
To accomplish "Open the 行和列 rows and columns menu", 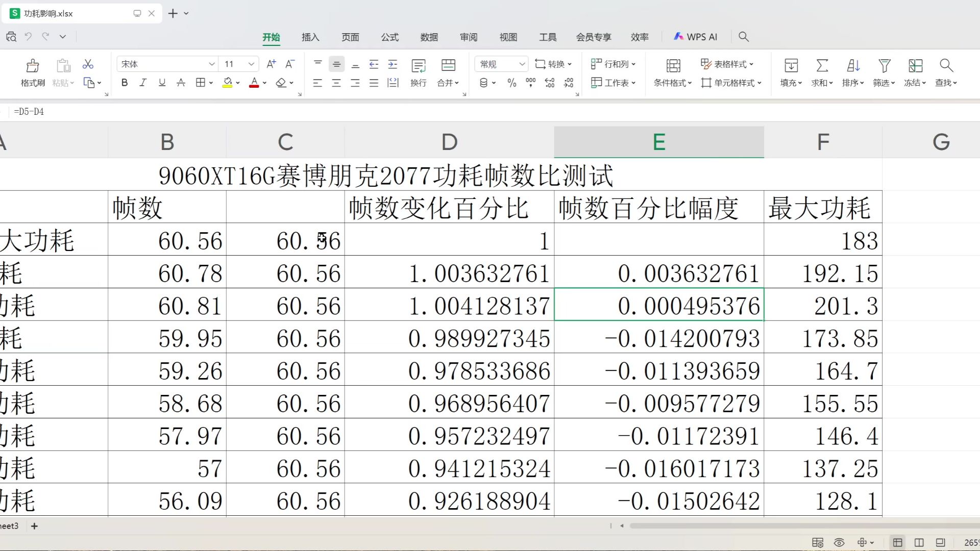I will 613,64.
